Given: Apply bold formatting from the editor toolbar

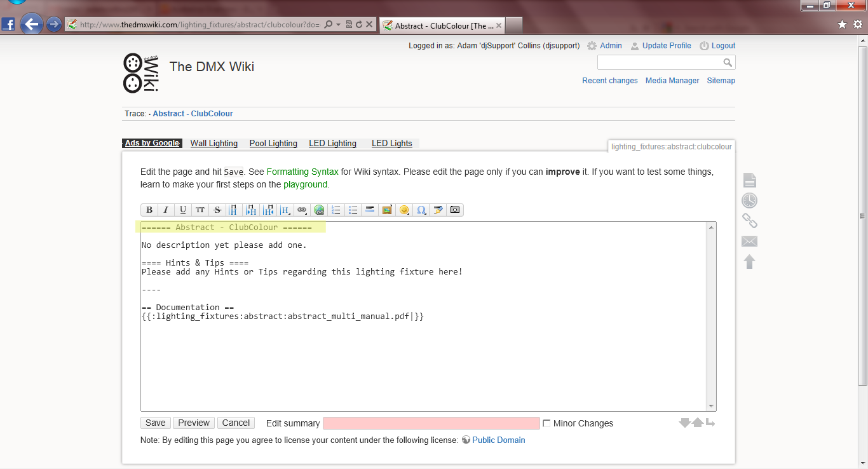Looking at the screenshot, I should point(149,210).
